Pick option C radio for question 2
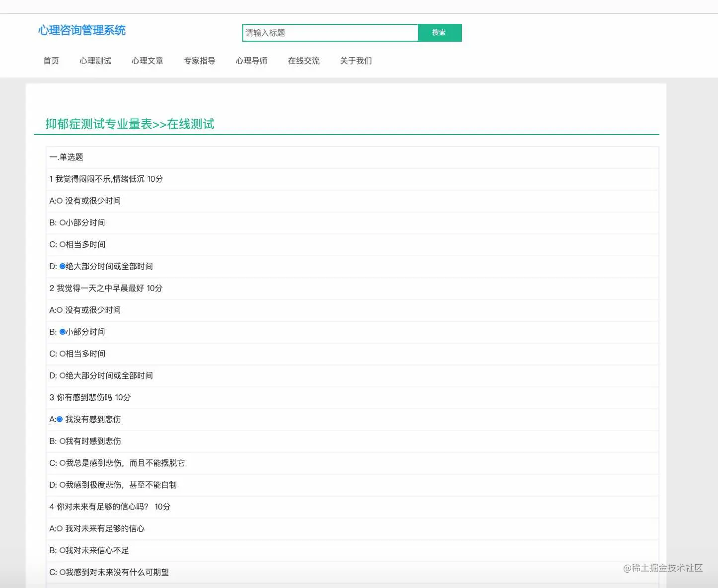 click(x=63, y=354)
